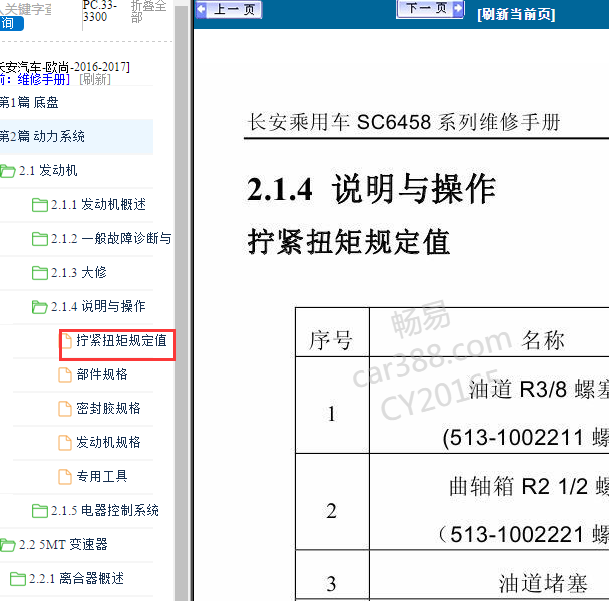The image size is (609, 601).
Task: Go to previous page with 上一页 button
Action: click(229, 9)
